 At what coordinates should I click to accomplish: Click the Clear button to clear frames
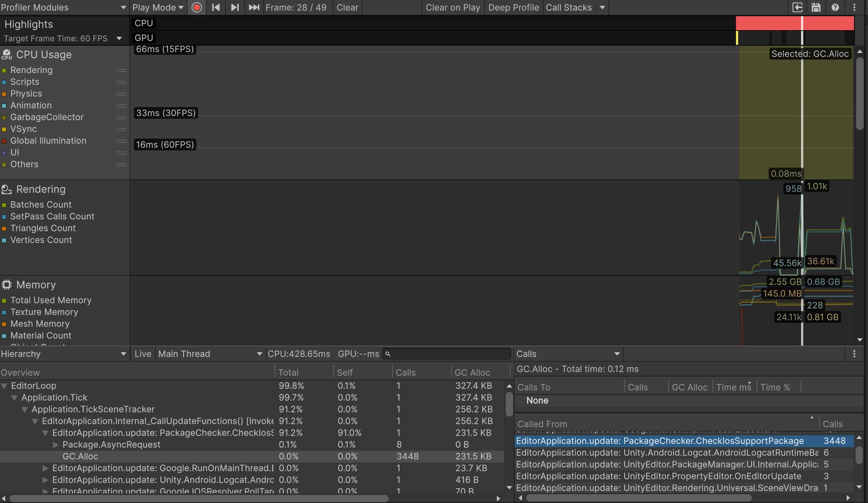pos(347,7)
